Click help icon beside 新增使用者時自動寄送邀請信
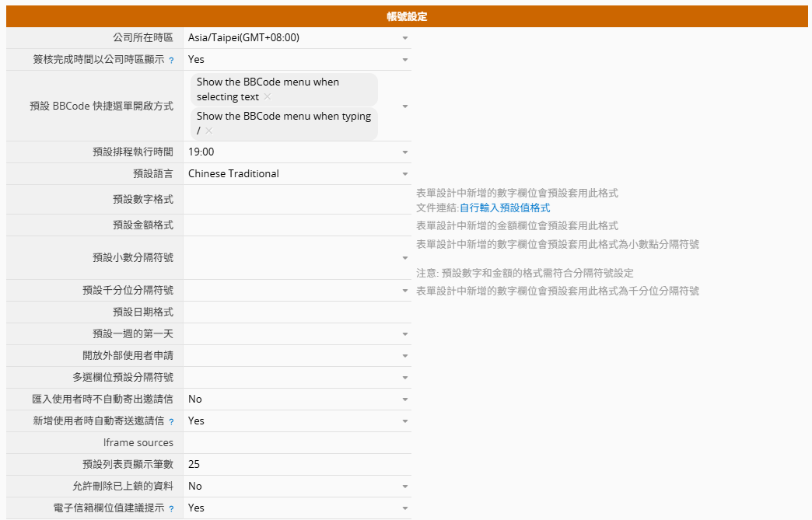The width and height of the screenshot is (812, 520). coord(171,421)
